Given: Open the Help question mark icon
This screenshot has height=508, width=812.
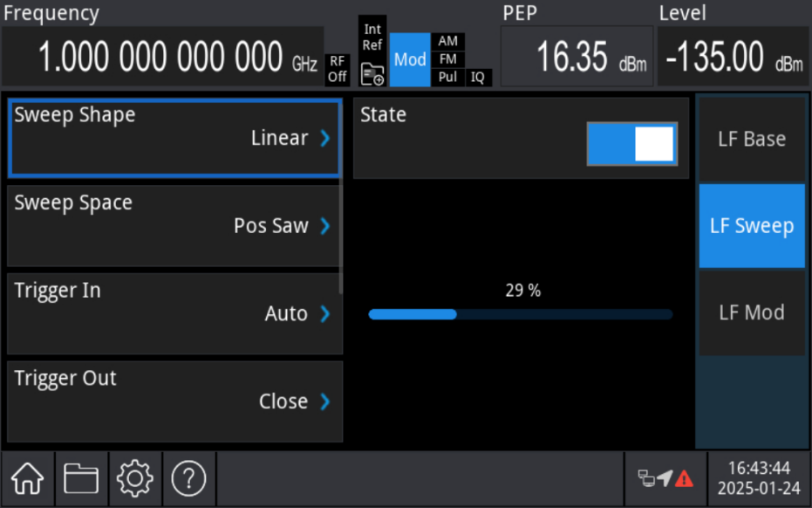Looking at the screenshot, I should (189, 478).
